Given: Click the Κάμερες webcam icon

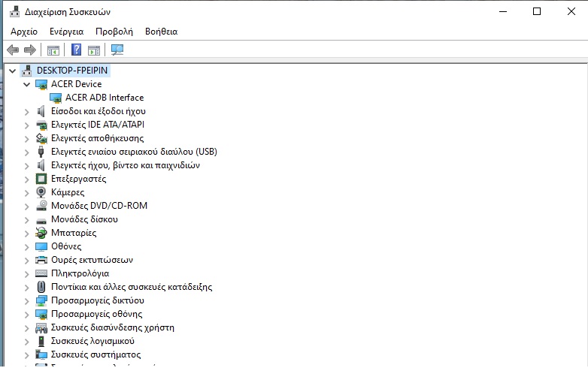Looking at the screenshot, I should [41, 192].
